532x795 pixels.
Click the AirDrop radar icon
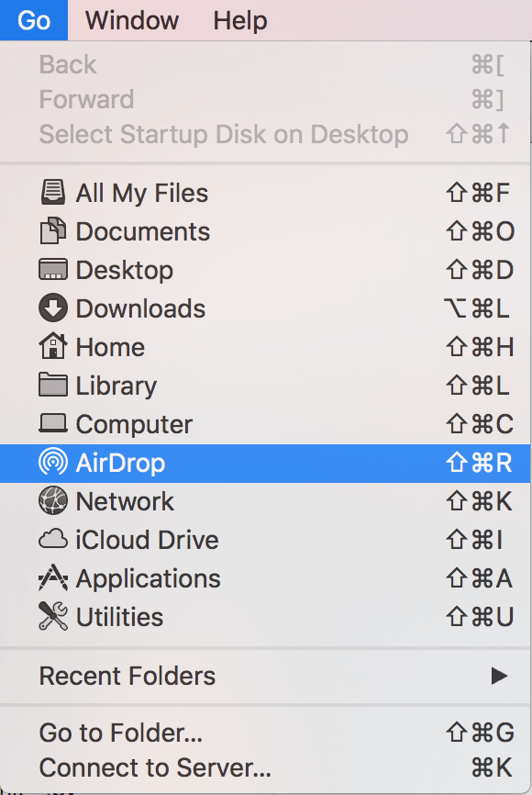(52, 464)
